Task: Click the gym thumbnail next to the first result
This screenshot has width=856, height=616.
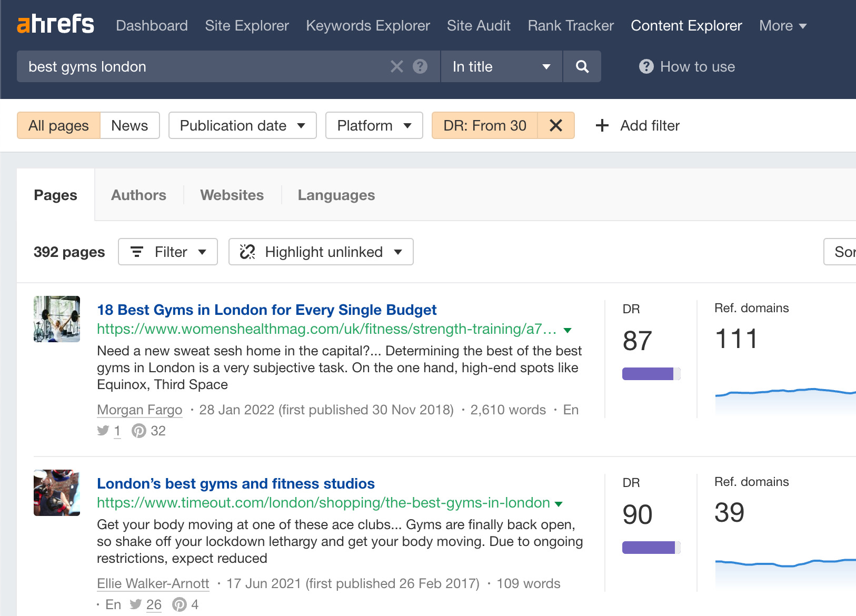Action: click(56, 319)
